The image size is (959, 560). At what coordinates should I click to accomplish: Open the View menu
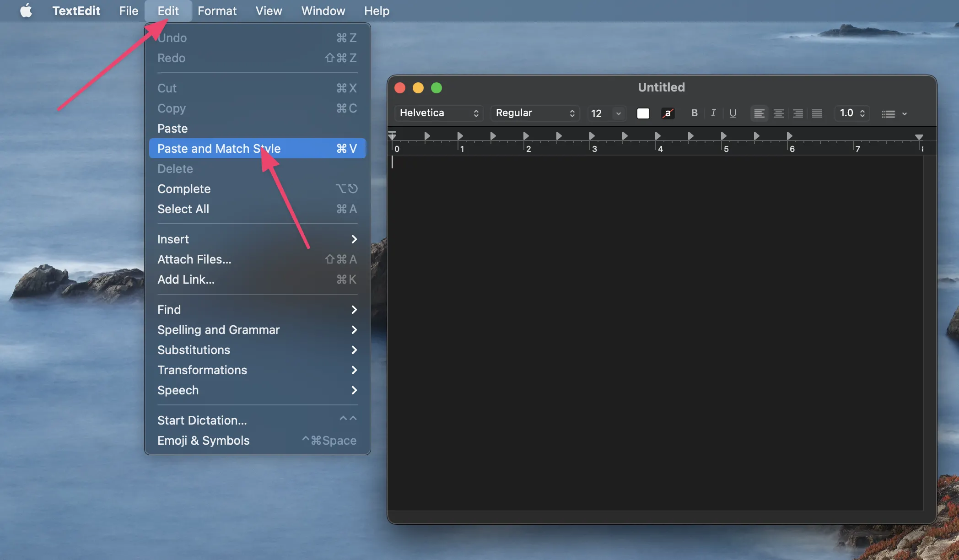pos(269,11)
